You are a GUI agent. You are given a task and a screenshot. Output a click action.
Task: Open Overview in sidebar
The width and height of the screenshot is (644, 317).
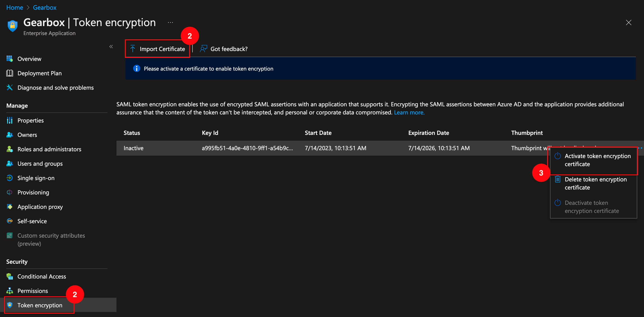coord(29,59)
